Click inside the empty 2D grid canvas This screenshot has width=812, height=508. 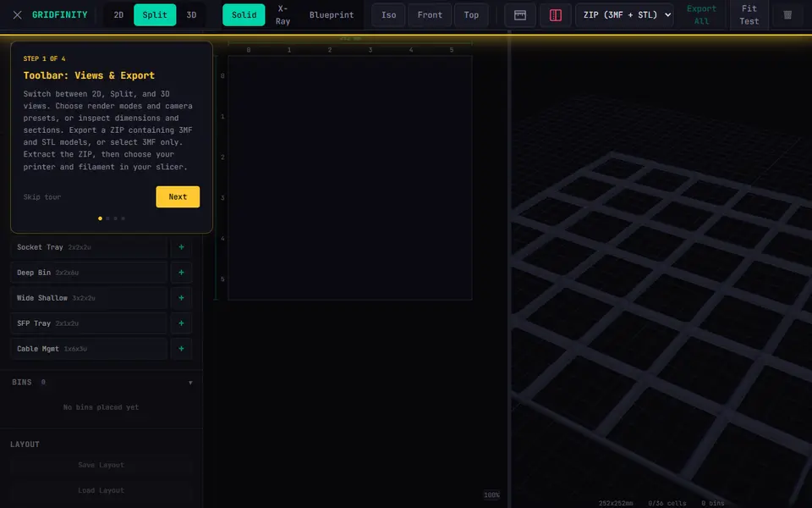pyautogui.click(x=350, y=177)
